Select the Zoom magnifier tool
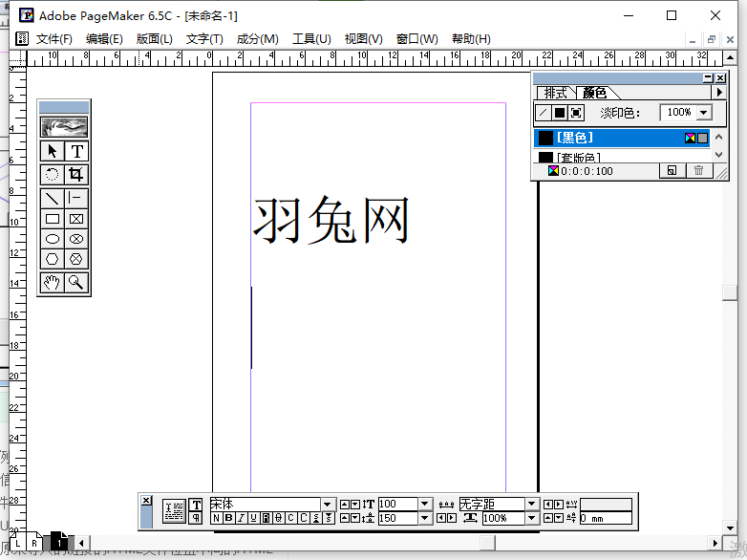This screenshot has width=747, height=560. point(76,282)
